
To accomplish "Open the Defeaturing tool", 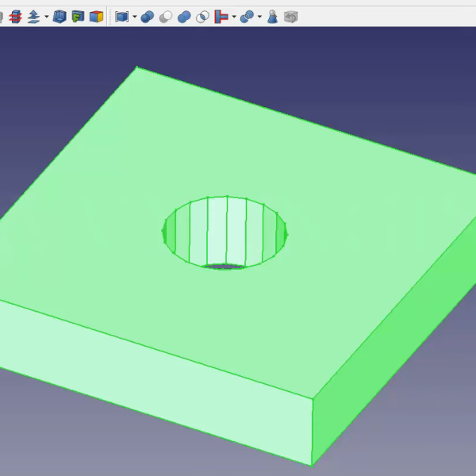I will 291,17.
